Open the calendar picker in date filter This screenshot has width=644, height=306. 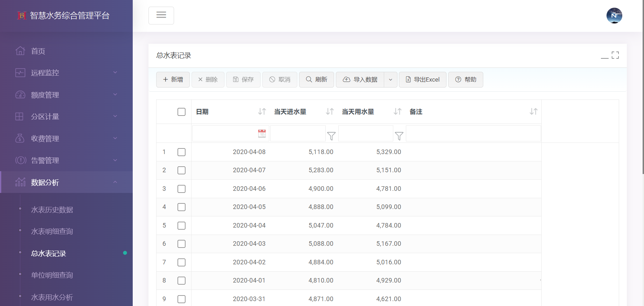tap(262, 133)
